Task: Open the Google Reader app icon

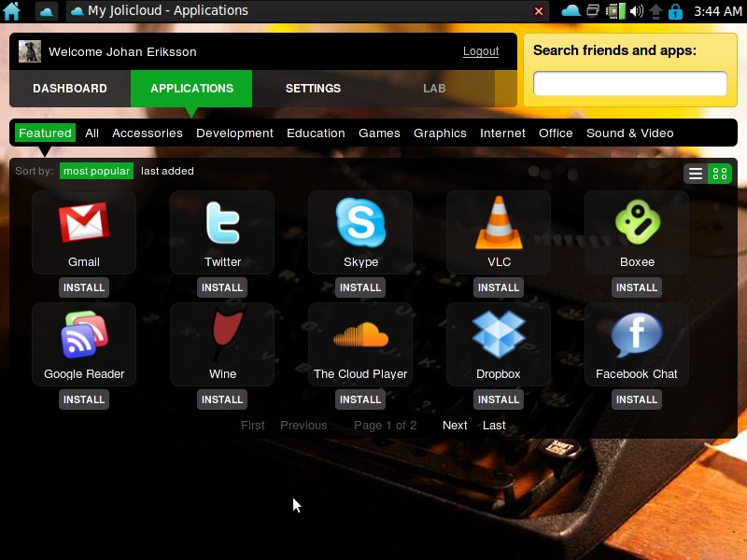Action: [x=84, y=334]
